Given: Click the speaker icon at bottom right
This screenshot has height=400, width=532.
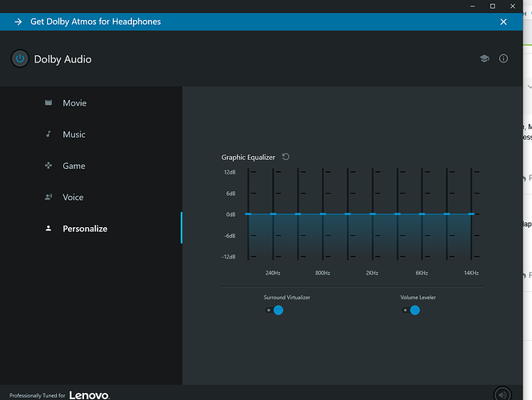Looking at the screenshot, I should tap(502, 394).
